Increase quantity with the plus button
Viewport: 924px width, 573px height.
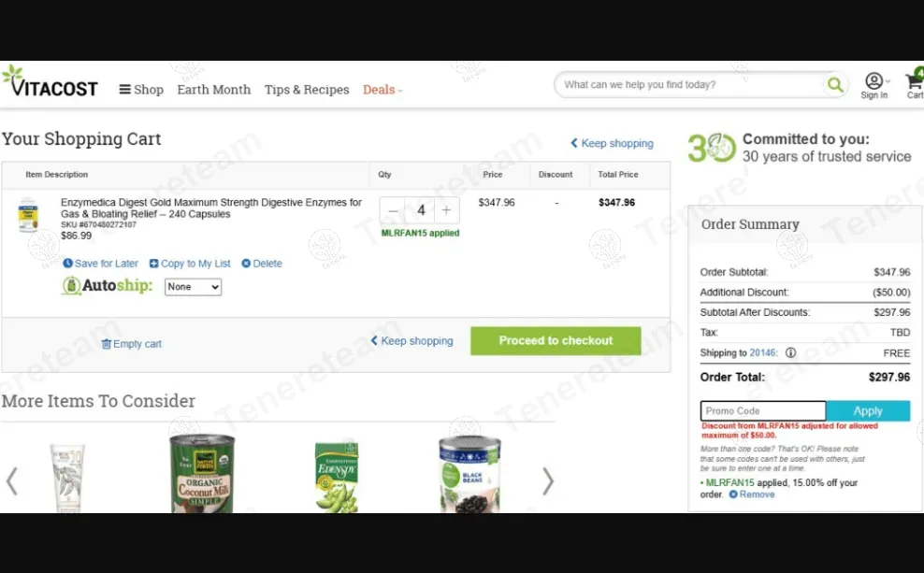447,210
